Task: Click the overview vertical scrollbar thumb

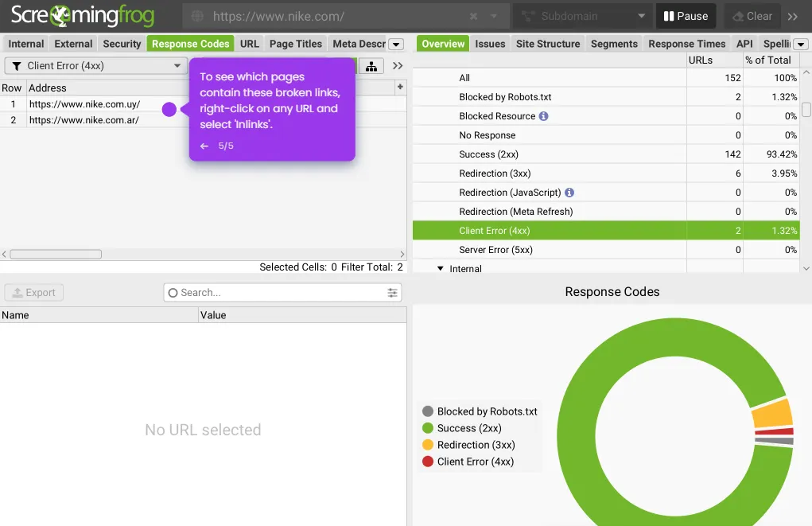Action: pyautogui.click(x=806, y=109)
